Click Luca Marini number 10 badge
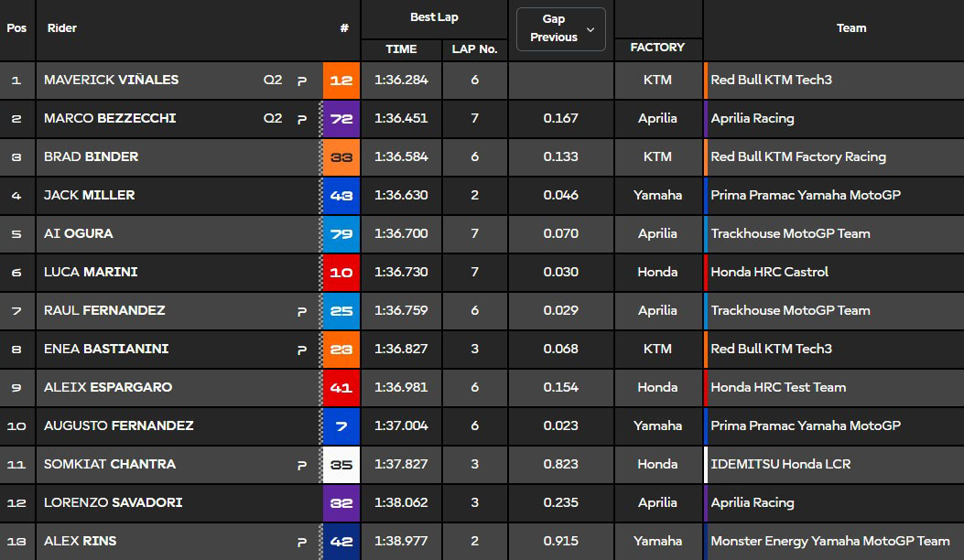Screen dimensions: 964x560 (x=341, y=273)
